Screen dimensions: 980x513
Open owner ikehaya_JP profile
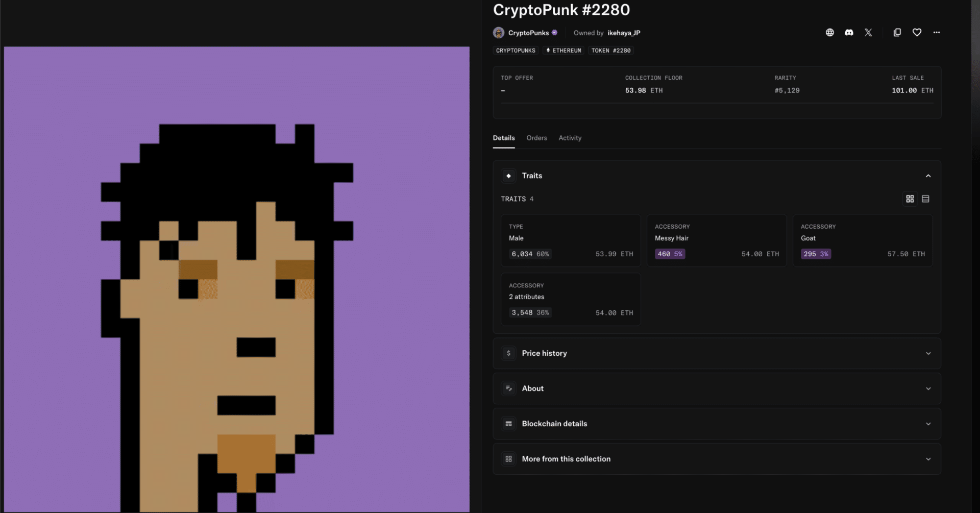(624, 33)
